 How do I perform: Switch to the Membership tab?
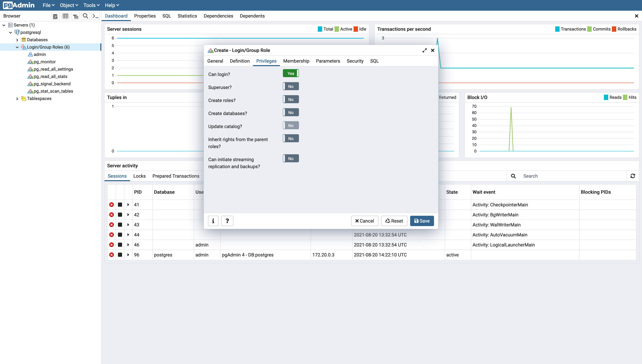tap(296, 61)
